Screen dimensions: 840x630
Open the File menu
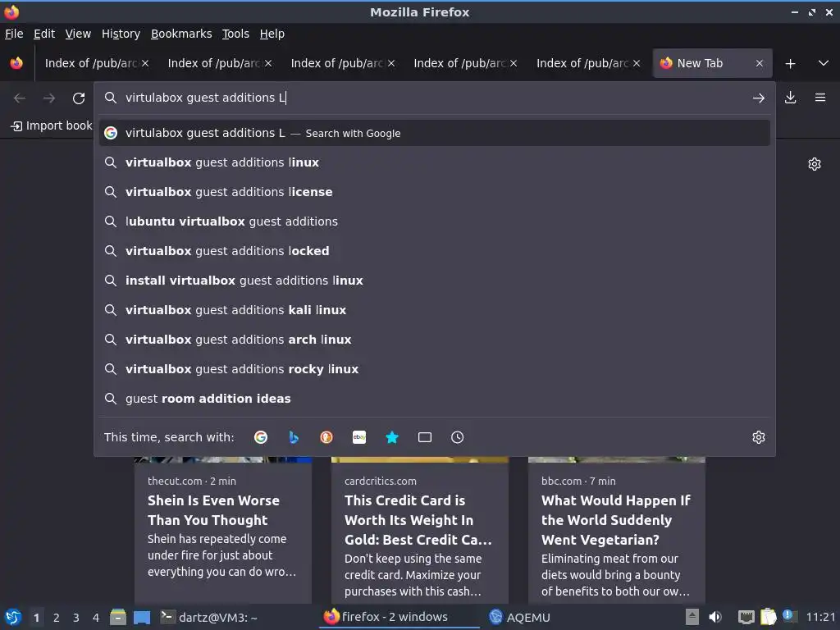[x=14, y=34]
